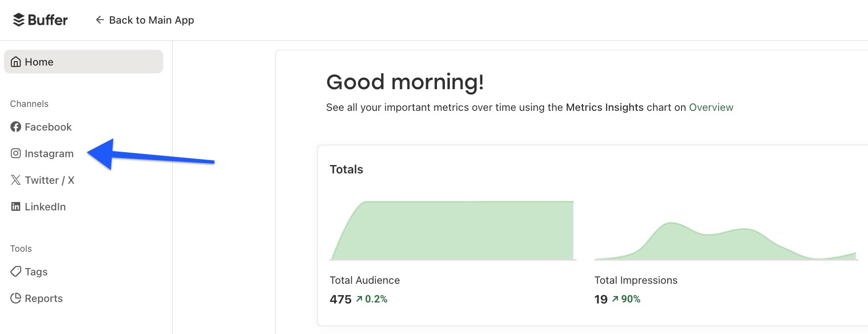
Task: Open the Tags tool
Action: (x=36, y=272)
